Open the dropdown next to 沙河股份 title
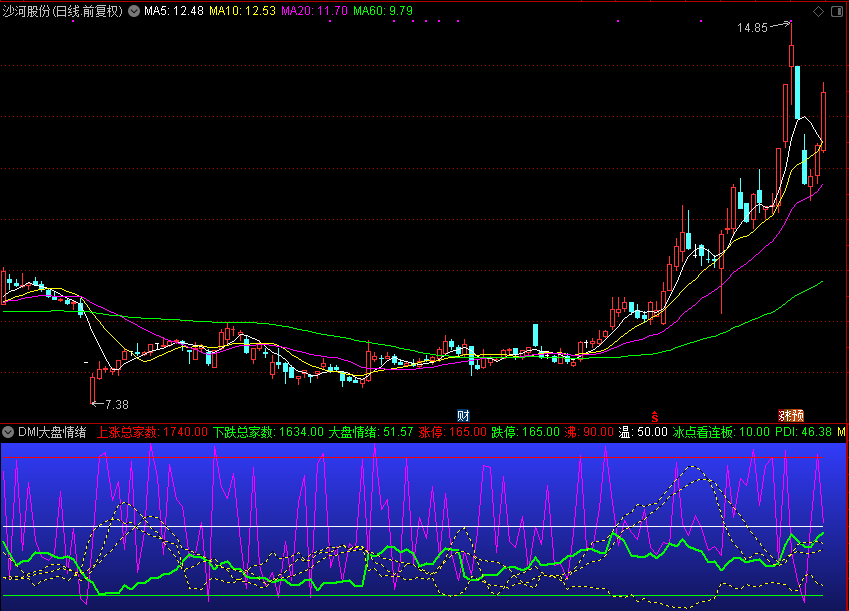Viewport: 849px width, 611px height. pos(134,11)
